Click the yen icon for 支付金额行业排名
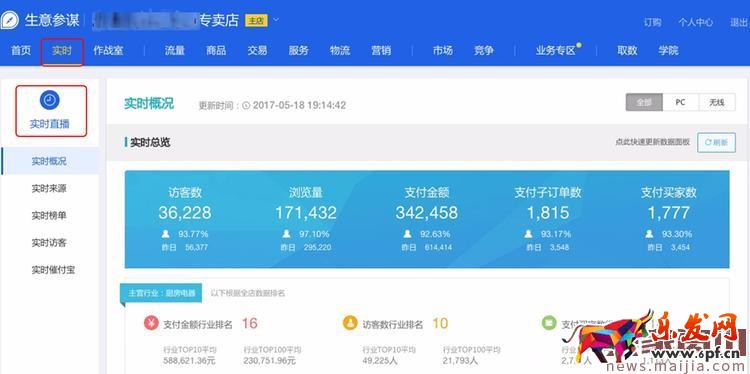Image resolution: width=750 pixels, height=374 pixels. 151,323
